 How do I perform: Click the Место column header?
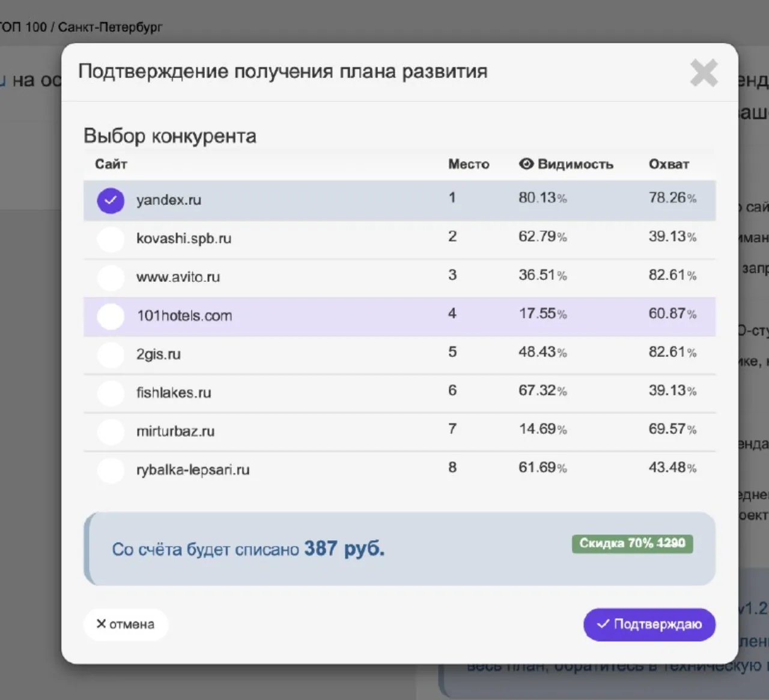pyautogui.click(x=469, y=164)
